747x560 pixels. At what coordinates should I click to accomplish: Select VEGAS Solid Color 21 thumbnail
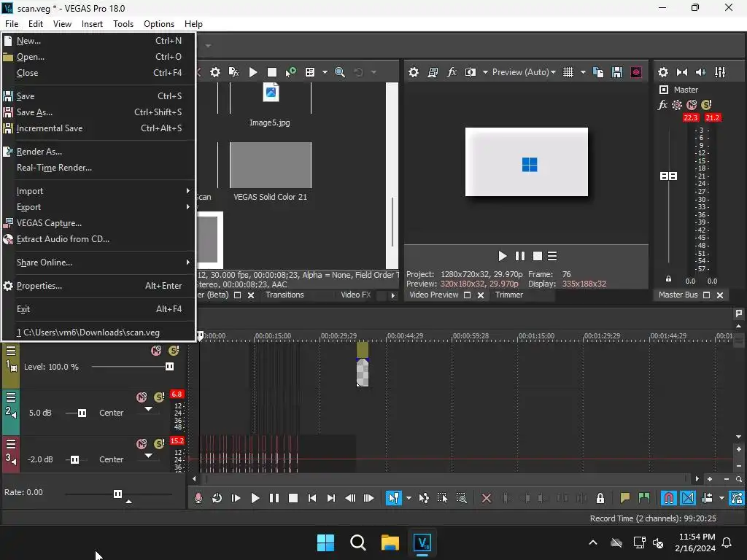(x=271, y=166)
